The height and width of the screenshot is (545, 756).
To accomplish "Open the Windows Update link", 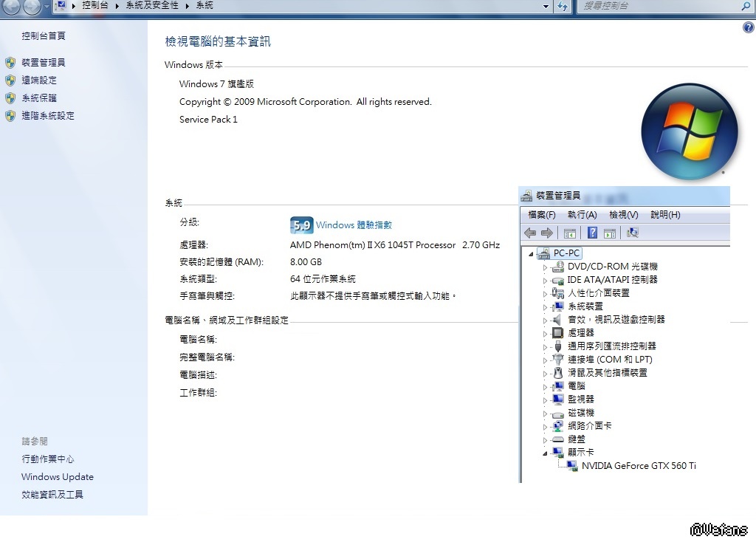I will tap(58, 477).
